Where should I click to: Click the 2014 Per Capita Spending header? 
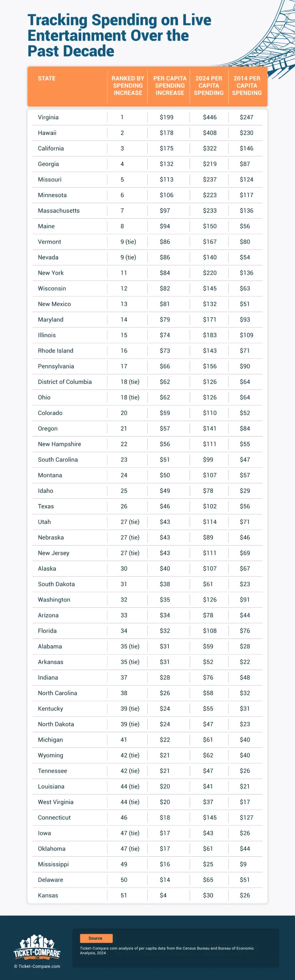[x=247, y=86]
